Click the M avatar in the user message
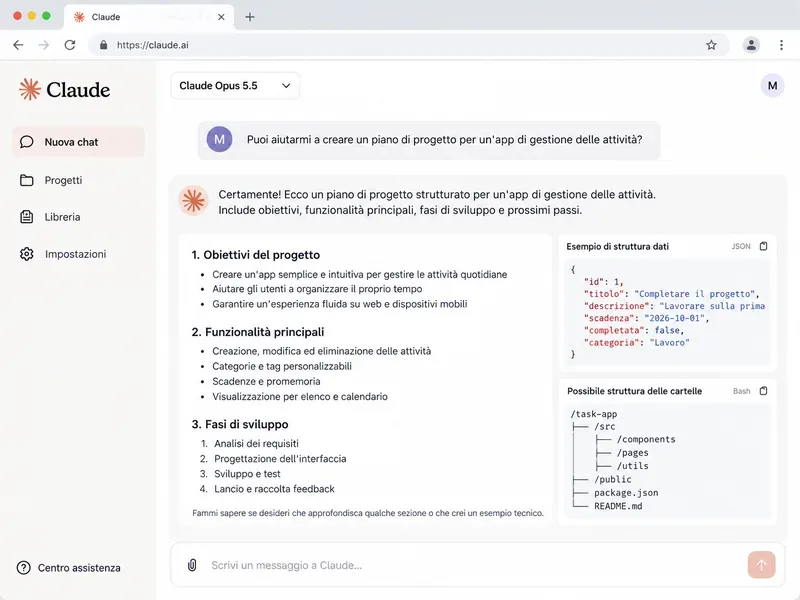 pyautogui.click(x=219, y=139)
